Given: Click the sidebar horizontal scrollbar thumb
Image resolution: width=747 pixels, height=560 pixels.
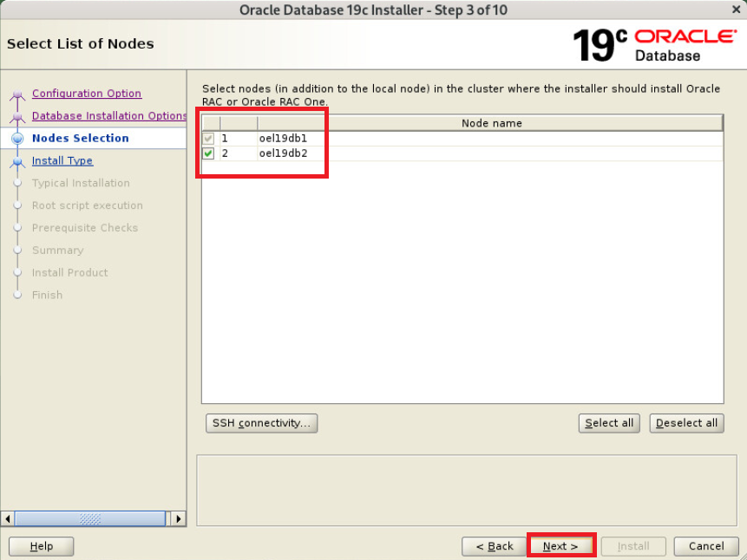Looking at the screenshot, I should pos(90,518).
